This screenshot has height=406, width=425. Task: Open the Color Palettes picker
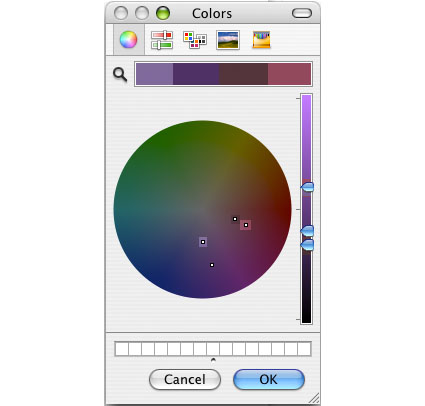tap(195, 40)
